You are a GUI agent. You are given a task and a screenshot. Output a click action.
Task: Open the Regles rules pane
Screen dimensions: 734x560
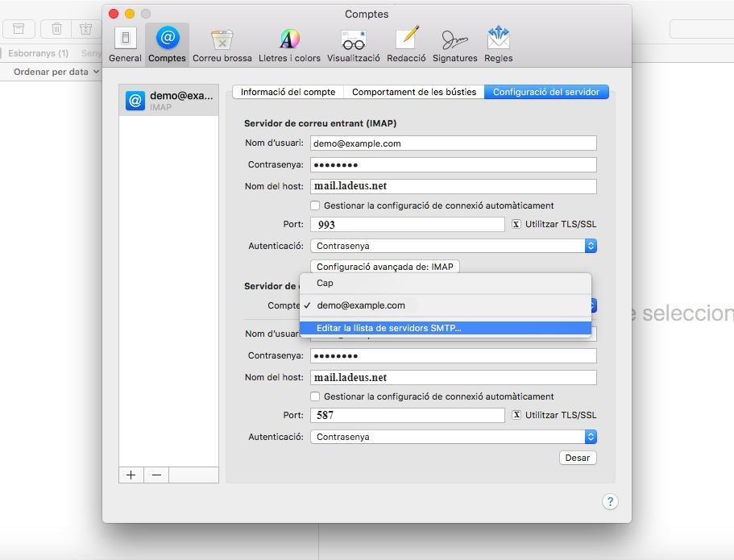coord(498,44)
